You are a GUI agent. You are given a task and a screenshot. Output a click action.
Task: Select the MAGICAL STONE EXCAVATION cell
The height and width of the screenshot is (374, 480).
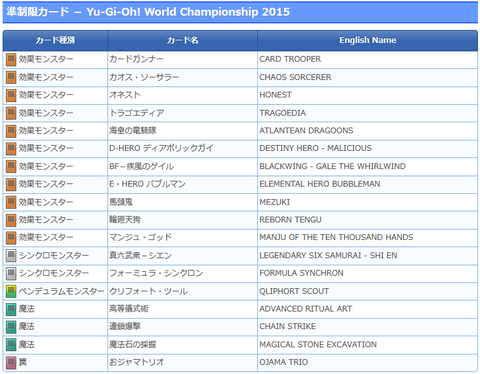click(367, 344)
